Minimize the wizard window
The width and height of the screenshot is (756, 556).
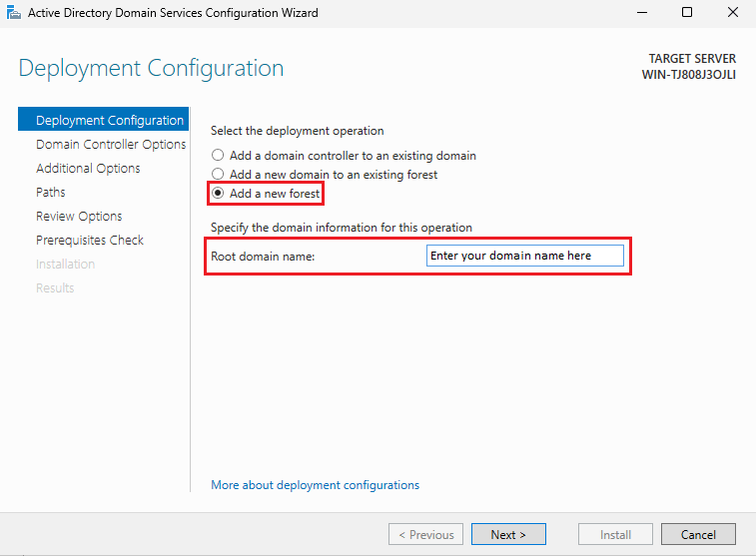coord(642,13)
